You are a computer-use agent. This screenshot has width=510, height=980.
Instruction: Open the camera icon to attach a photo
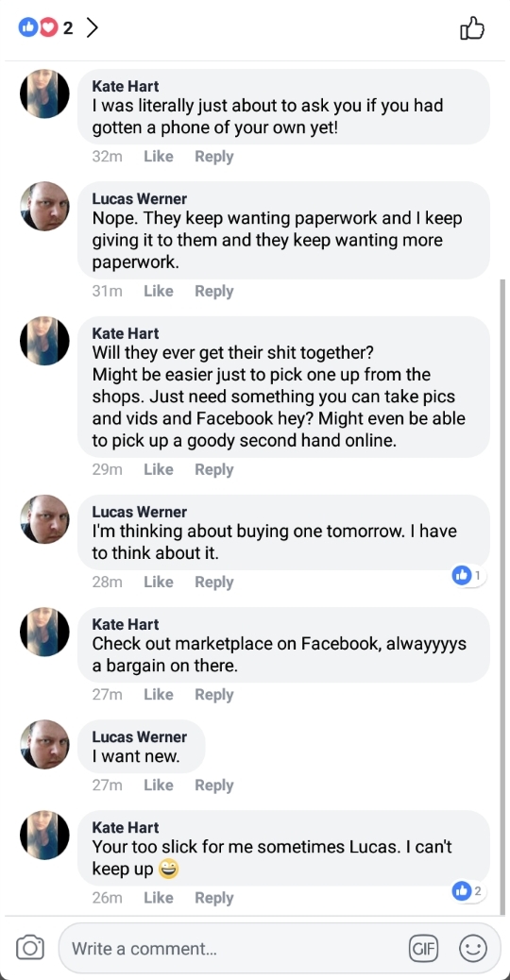29,948
